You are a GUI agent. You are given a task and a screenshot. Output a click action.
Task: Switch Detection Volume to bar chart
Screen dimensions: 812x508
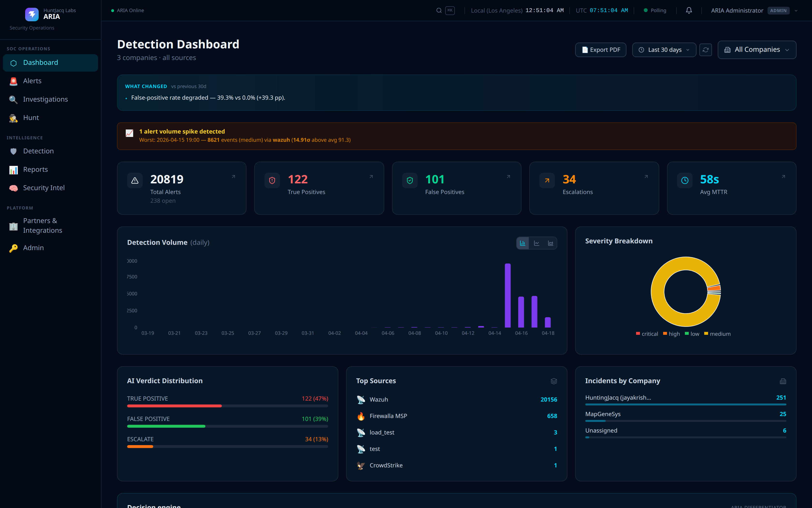pyautogui.click(x=523, y=243)
